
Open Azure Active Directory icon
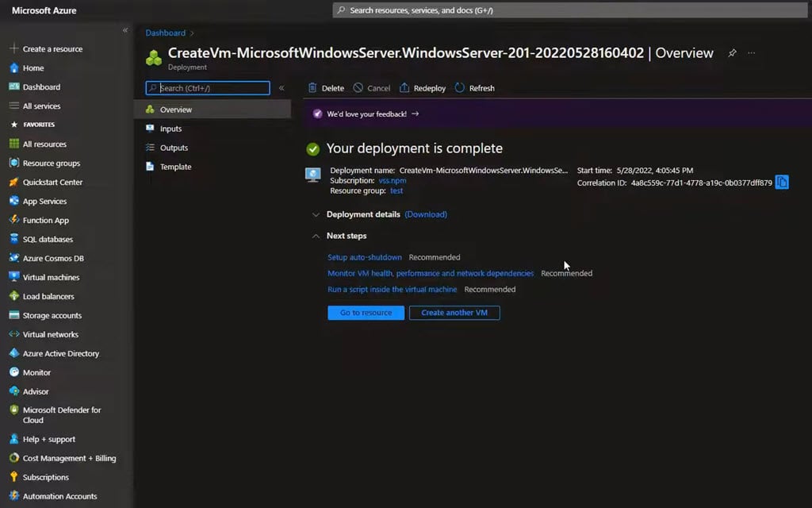14,353
